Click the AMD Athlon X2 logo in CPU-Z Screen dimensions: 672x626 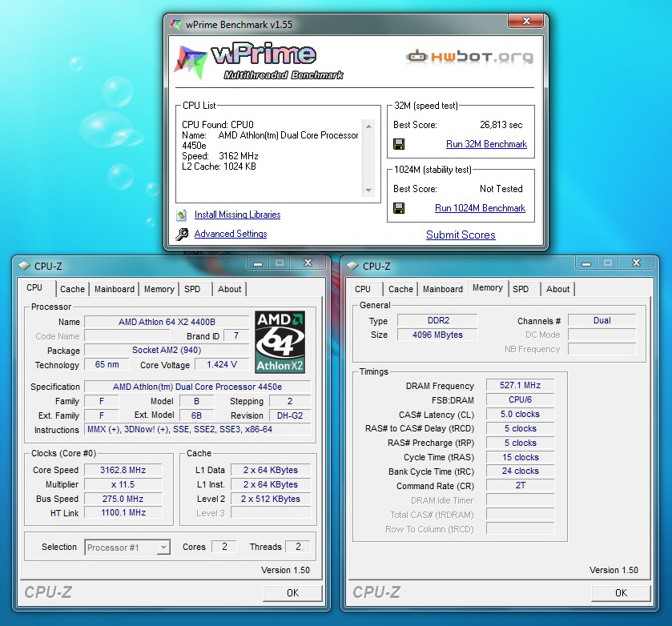[x=280, y=342]
